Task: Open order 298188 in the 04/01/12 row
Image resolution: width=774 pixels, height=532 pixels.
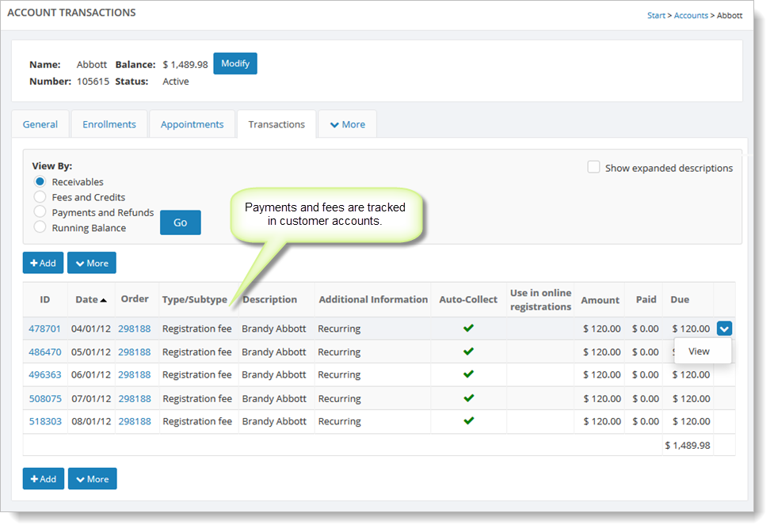Action: point(134,329)
